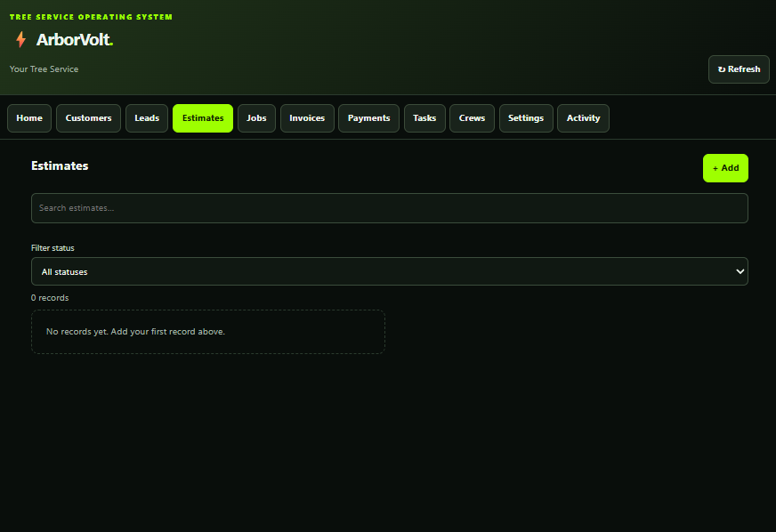The height and width of the screenshot is (532, 776).
Task: Click the '0 records' count text
Action: coord(50,298)
